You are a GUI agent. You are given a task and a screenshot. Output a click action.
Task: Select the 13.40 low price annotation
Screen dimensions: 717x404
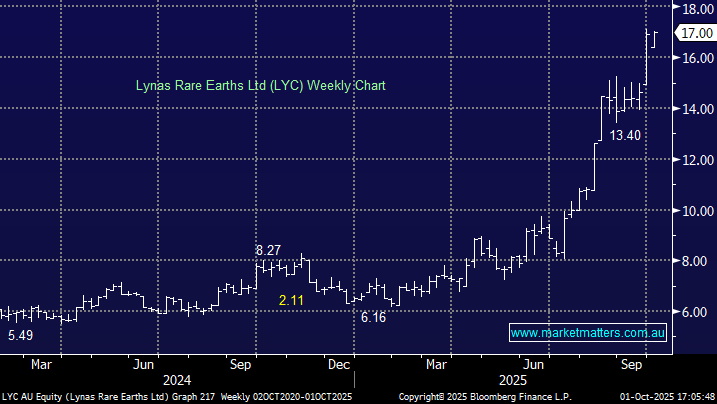pyautogui.click(x=618, y=135)
